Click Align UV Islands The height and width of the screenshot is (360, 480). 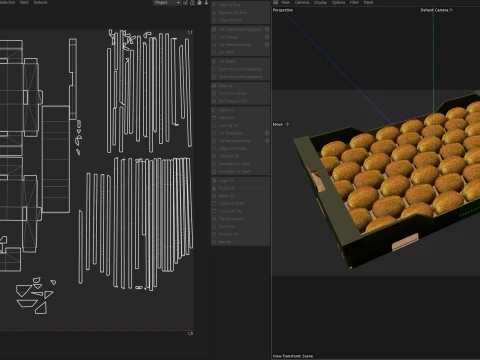click(x=240, y=148)
